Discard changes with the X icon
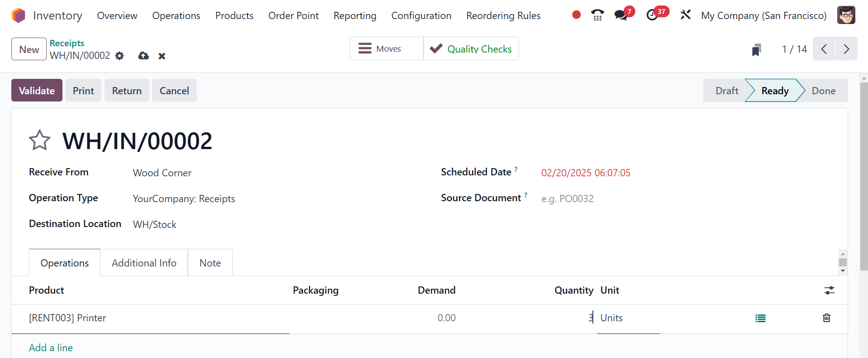 162,56
